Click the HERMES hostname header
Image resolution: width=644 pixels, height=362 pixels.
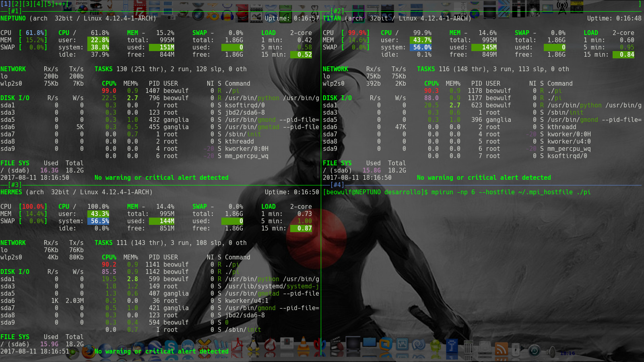coord(11,192)
